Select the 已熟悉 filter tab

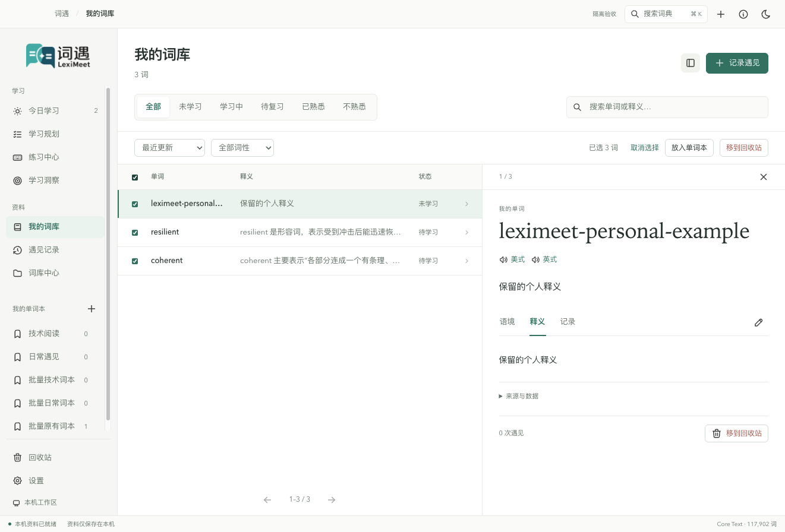tap(313, 107)
